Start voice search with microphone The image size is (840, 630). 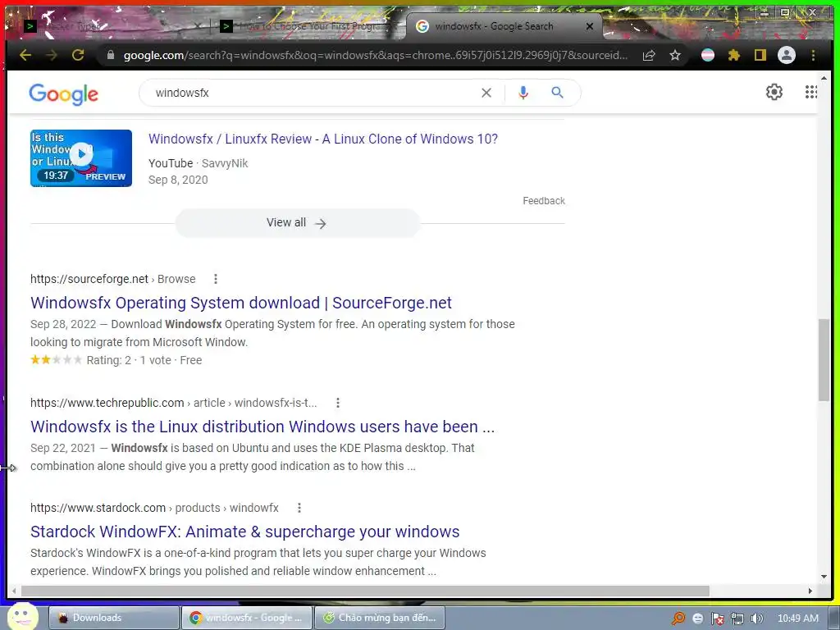coord(523,93)
